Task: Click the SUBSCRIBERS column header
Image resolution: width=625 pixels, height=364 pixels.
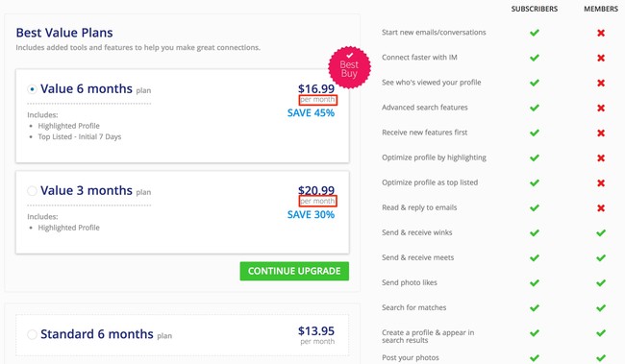Action: [535, 9]
